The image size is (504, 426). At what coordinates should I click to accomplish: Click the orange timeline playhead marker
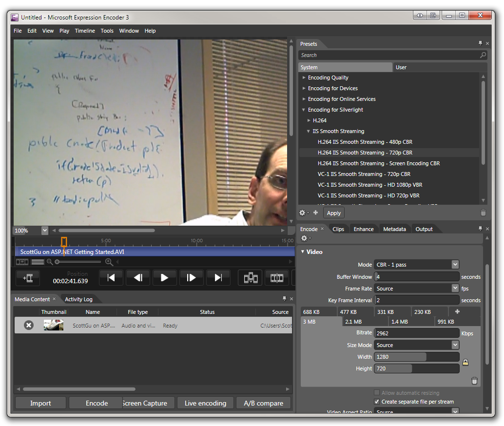point(64,242)
